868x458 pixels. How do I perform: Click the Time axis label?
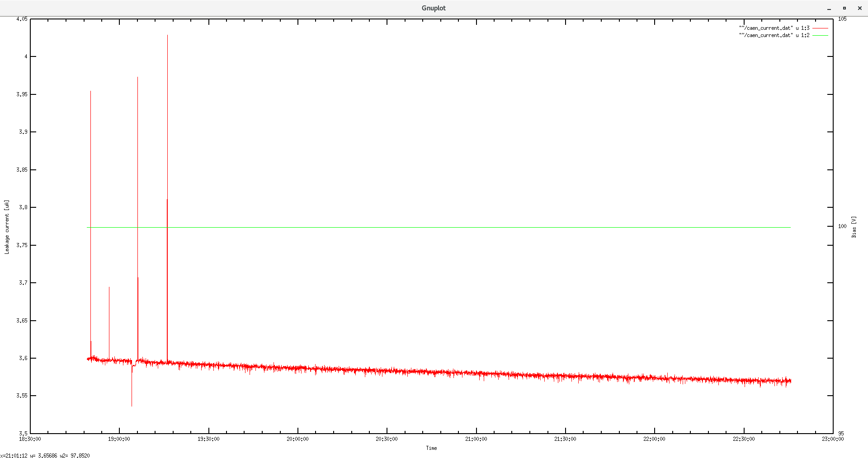(431, 448)
